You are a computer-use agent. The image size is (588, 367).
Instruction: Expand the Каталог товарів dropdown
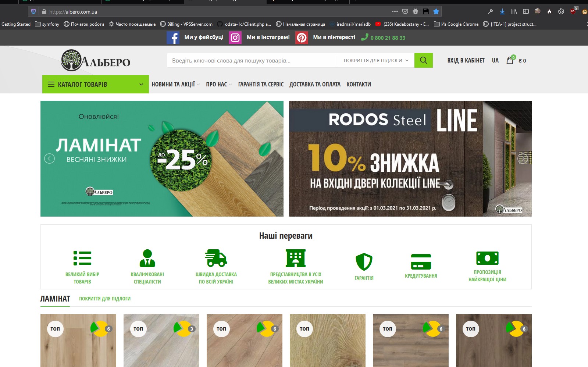click(x=96, y=84)
